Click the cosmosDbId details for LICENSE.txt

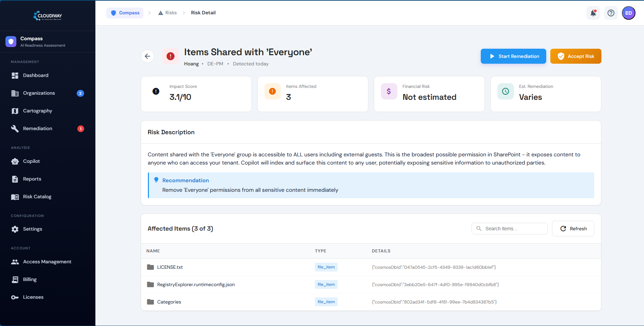tap(434, 267)
